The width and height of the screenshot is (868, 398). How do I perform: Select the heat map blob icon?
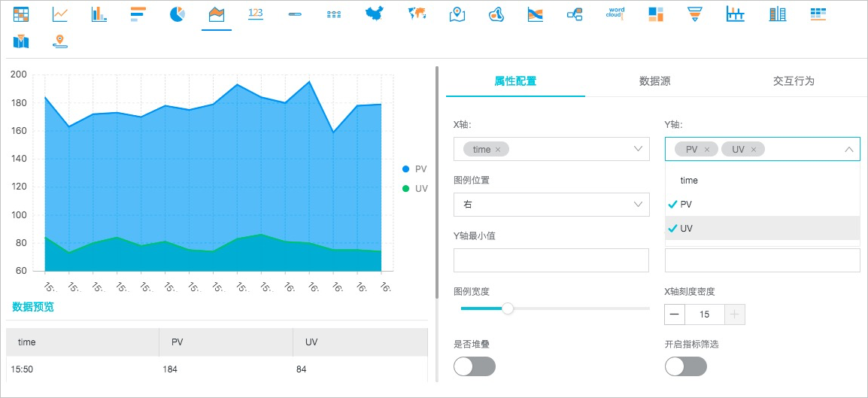click(496, 14)
